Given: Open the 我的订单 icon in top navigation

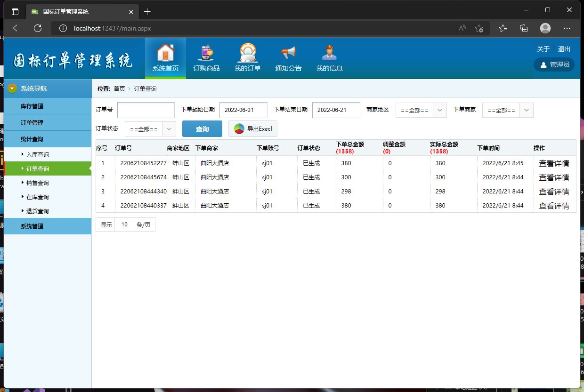Looking at the screenshot, I should (247, 53).
